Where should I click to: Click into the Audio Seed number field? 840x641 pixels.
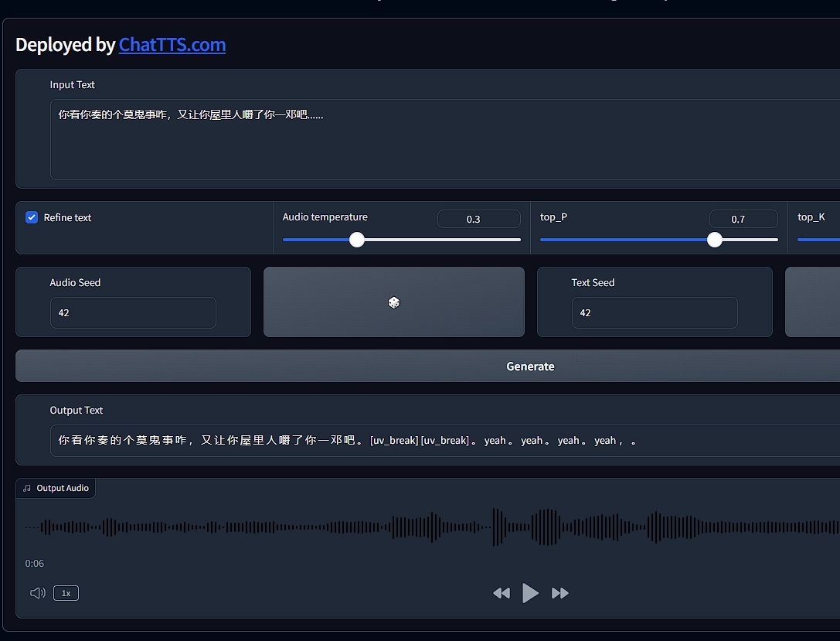(x=133, y=313)
